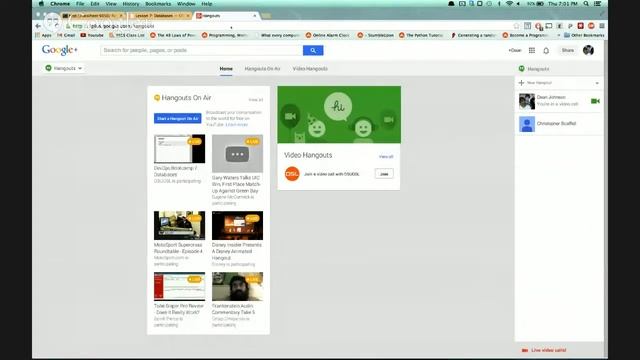Viewport: 640px width, 360px height.
Task: Open the History menu
Action: 131,4
